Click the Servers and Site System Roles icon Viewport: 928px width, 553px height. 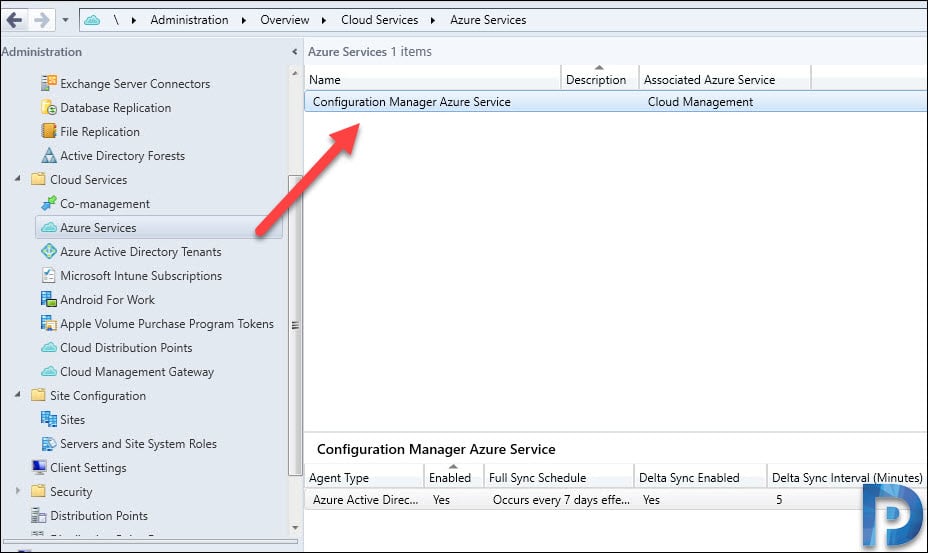tap(49, 443)
